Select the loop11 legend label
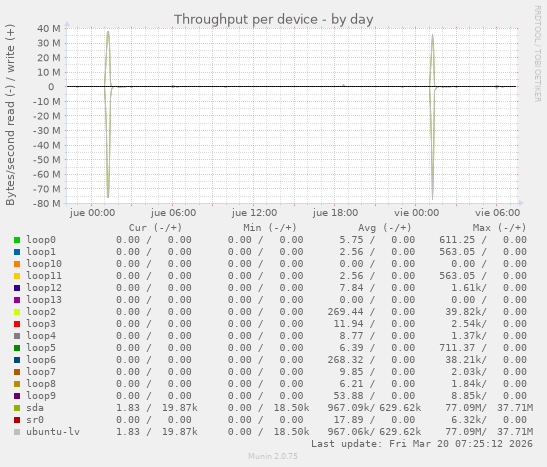 click(x=44, y=276)
